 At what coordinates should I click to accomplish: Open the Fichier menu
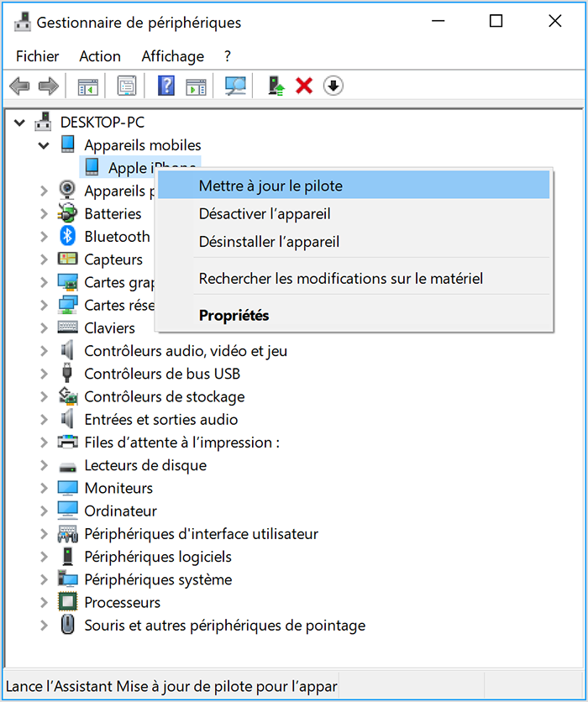tap(38, 56)
